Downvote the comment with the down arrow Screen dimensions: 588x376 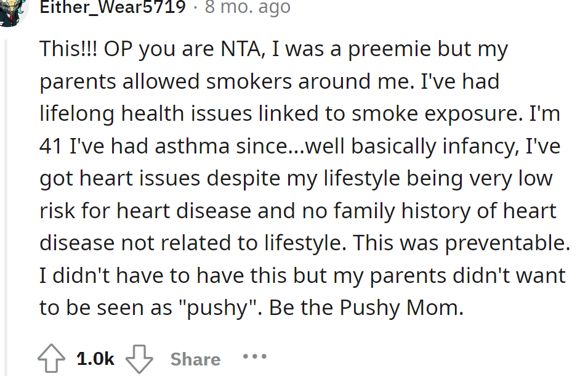pyautogui.click(x=139, y=359)
